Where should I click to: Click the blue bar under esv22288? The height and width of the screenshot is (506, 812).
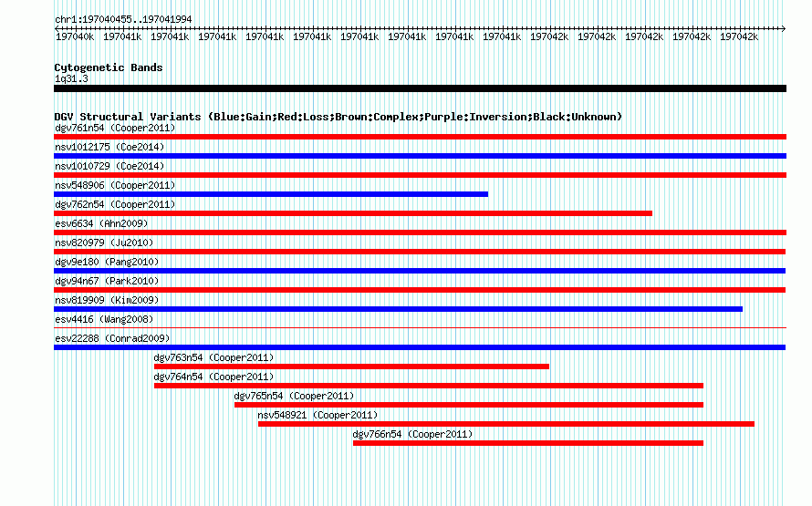pos(420,347)
